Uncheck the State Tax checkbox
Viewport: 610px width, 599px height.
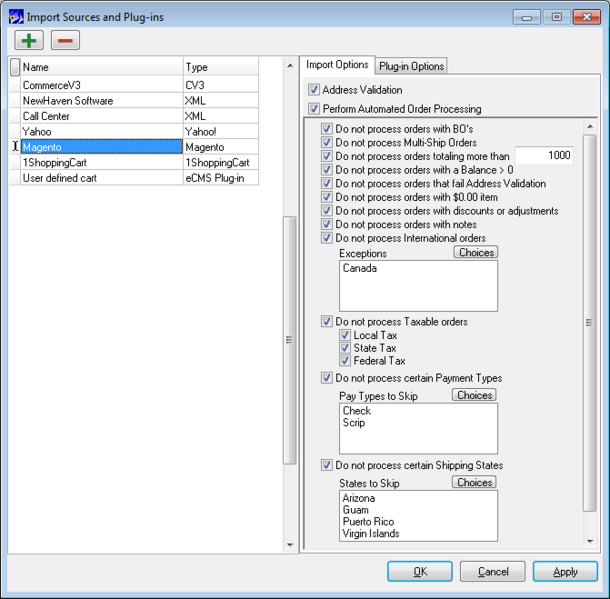click(345, 348)
